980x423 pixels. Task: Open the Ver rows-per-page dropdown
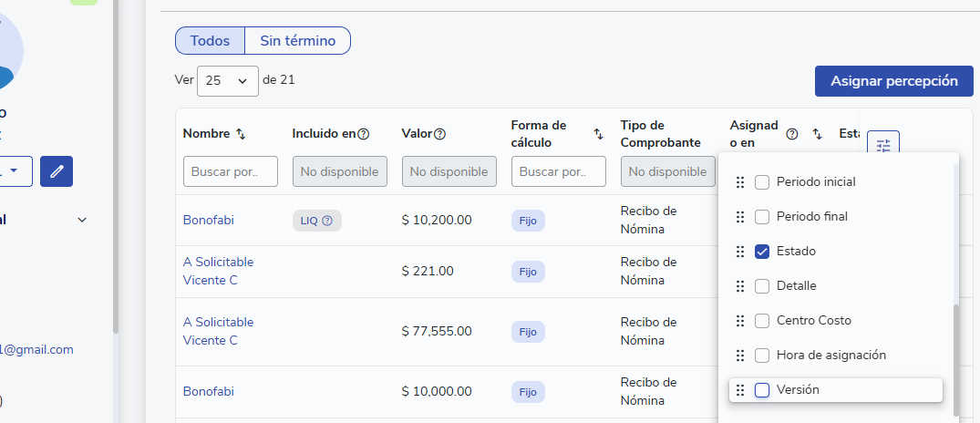tap(228, 80)
